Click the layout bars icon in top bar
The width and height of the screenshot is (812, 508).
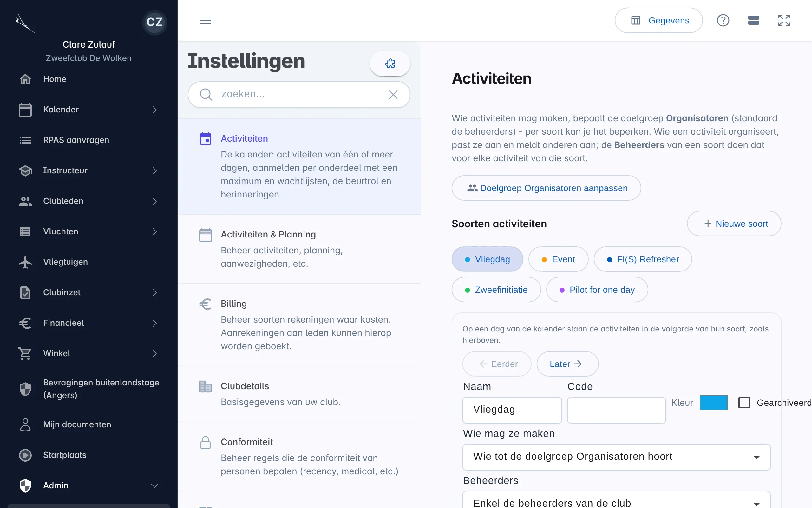point(753,20)
